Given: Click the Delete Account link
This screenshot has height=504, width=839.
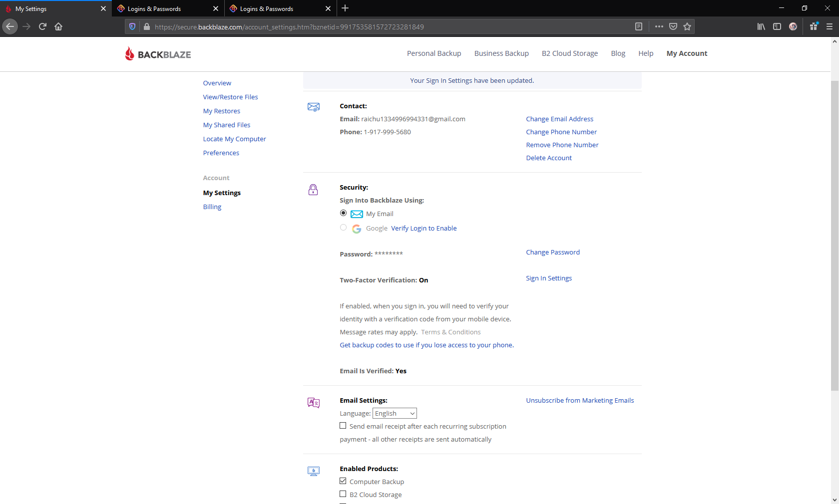Looking at the screenshot, I should [x=549, y=158].
